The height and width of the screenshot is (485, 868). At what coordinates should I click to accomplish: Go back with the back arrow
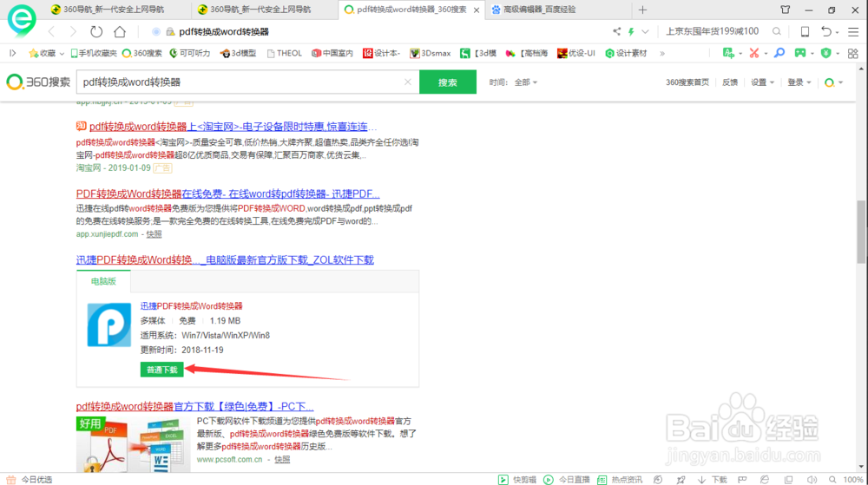tap(51, 31)
